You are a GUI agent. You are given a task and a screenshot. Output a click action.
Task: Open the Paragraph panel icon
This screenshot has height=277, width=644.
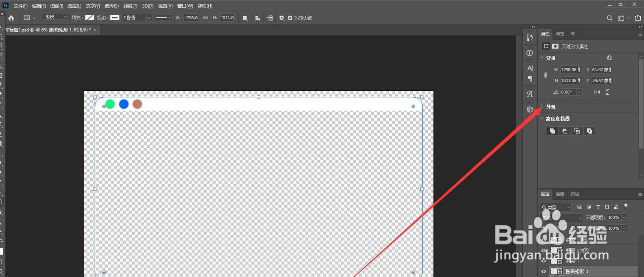pos(530,79)
